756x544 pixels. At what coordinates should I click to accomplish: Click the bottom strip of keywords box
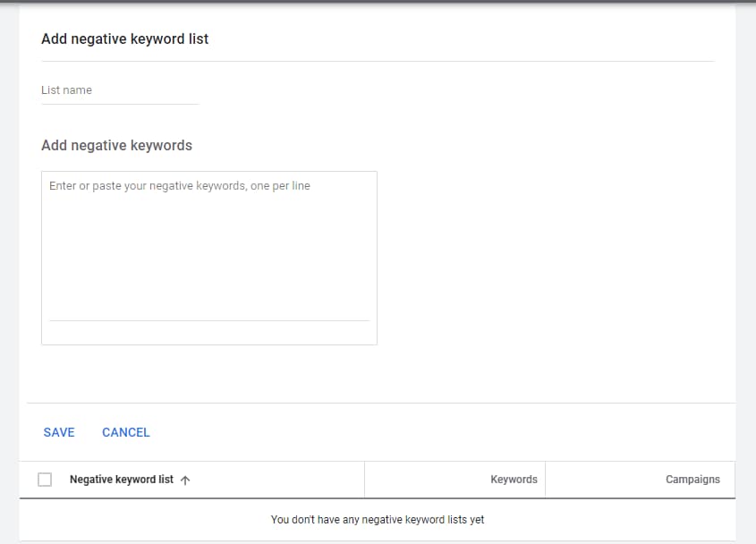209,333
